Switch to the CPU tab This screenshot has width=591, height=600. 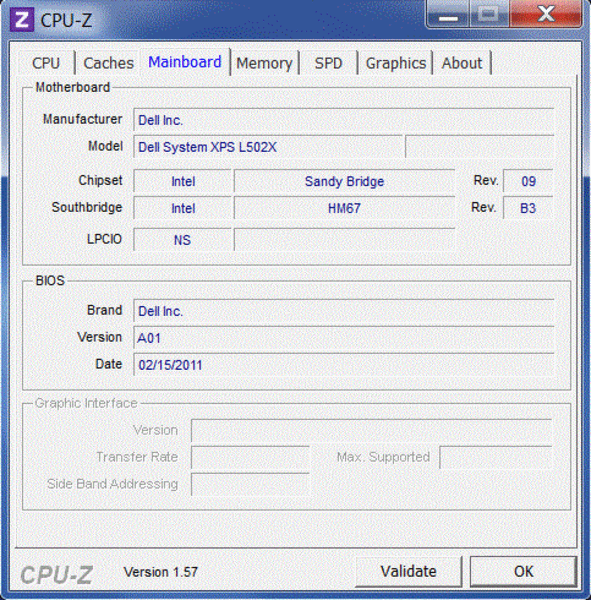pyautogui.click(x=46, y=63)
